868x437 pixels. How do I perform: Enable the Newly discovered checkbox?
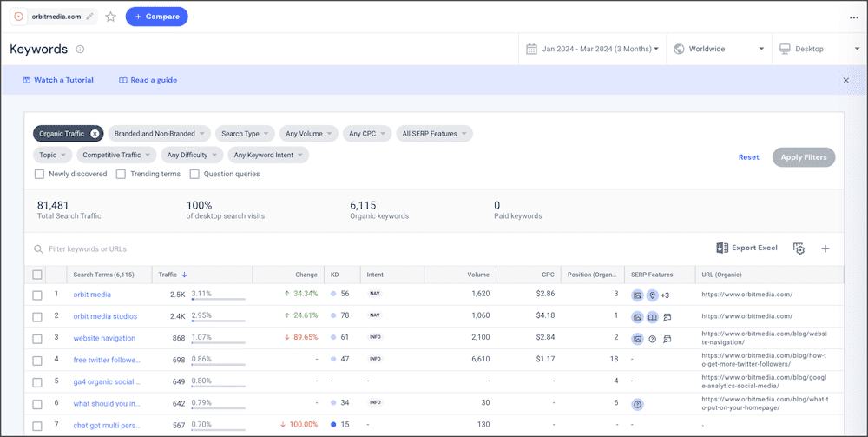39,174
